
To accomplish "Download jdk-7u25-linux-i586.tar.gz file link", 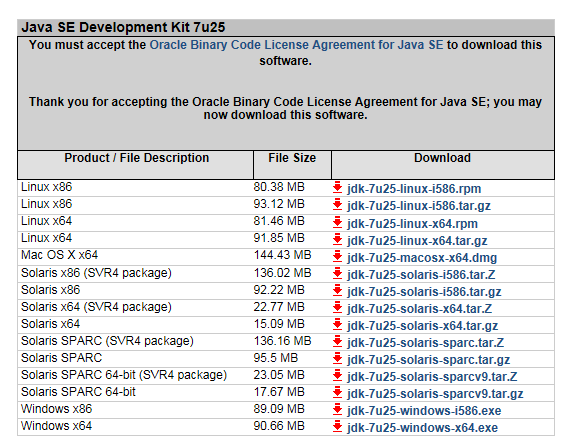I will [419, 206].
